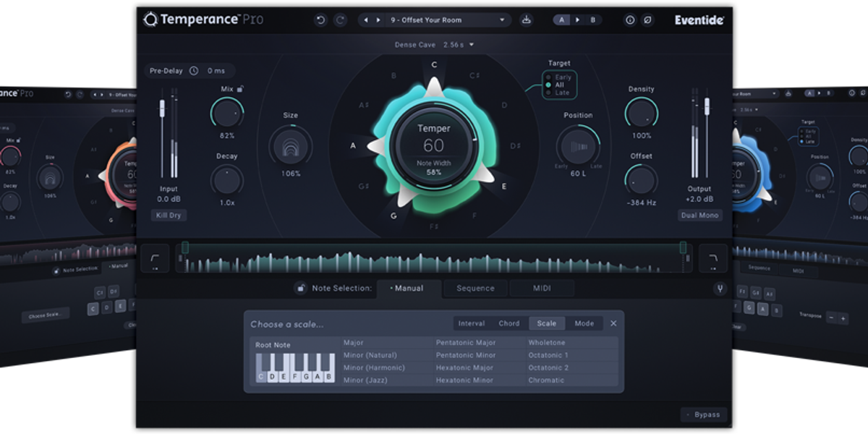The height and width of the screenshot is (434, 868).
Task: Switch to the Sequence tab
Action: point(474,288)
